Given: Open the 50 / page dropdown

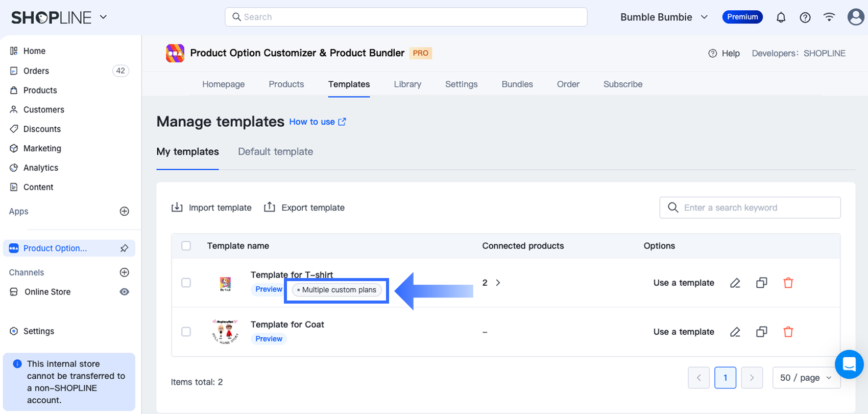Looking at the screenshot, I should 806,378.
